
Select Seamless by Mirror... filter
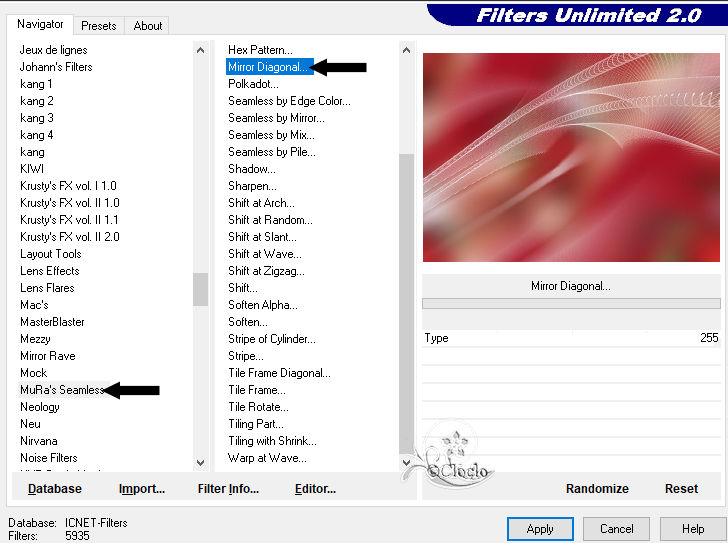(x=276, y=118)
